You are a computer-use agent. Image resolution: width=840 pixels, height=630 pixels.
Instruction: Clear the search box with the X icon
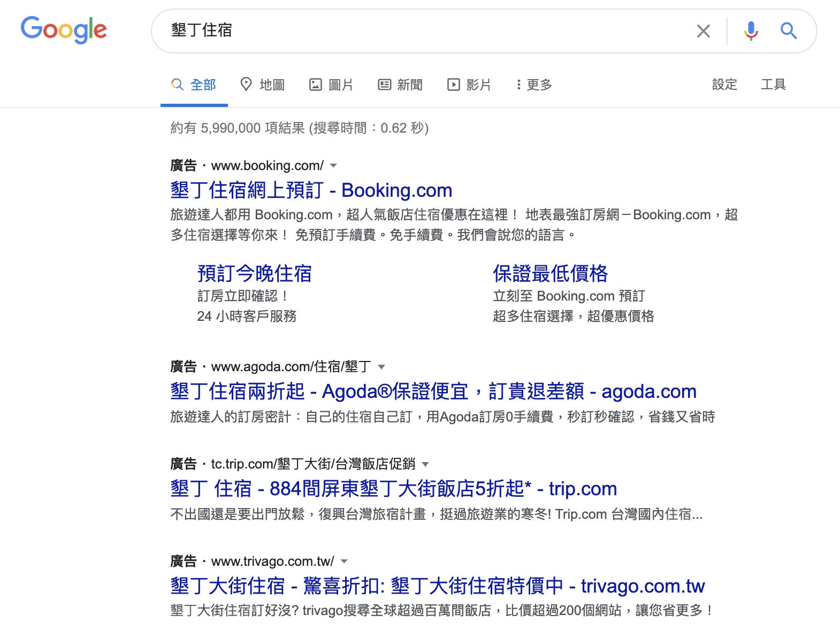704,31
